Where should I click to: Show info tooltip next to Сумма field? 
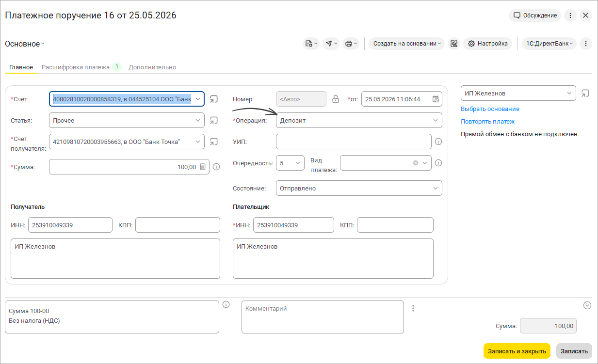[216, 167]
